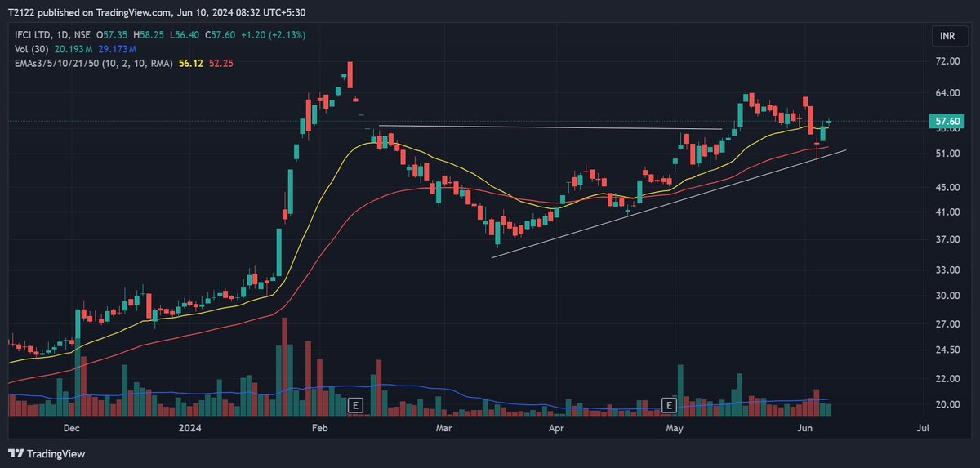Click the Jul label on time axis
This screenshot has height=468, width=980.
point(923,428)
